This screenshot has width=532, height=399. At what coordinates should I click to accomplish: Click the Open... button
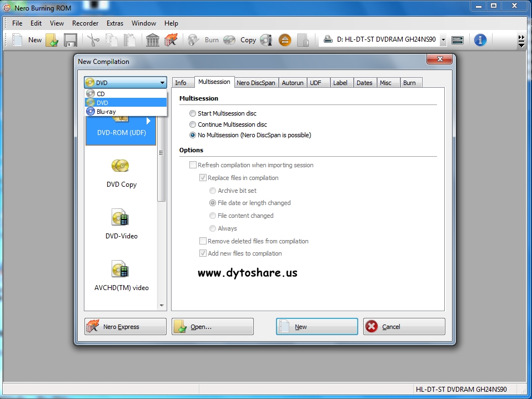tap(213, 327)
